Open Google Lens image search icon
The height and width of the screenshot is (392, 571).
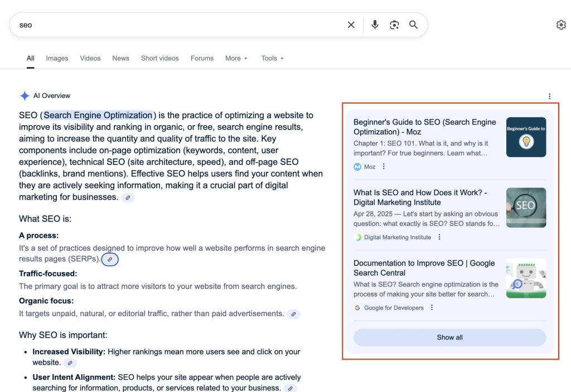coord(394,25)
